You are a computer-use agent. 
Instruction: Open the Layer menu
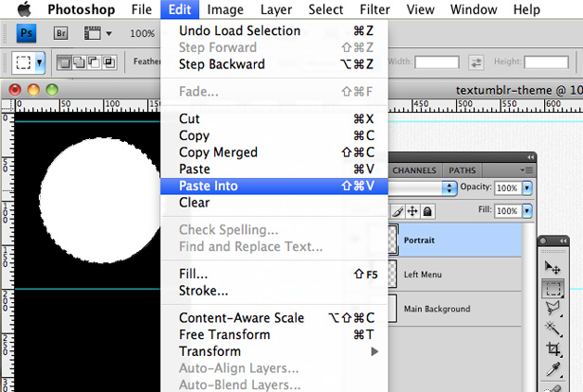pos(276,9)
